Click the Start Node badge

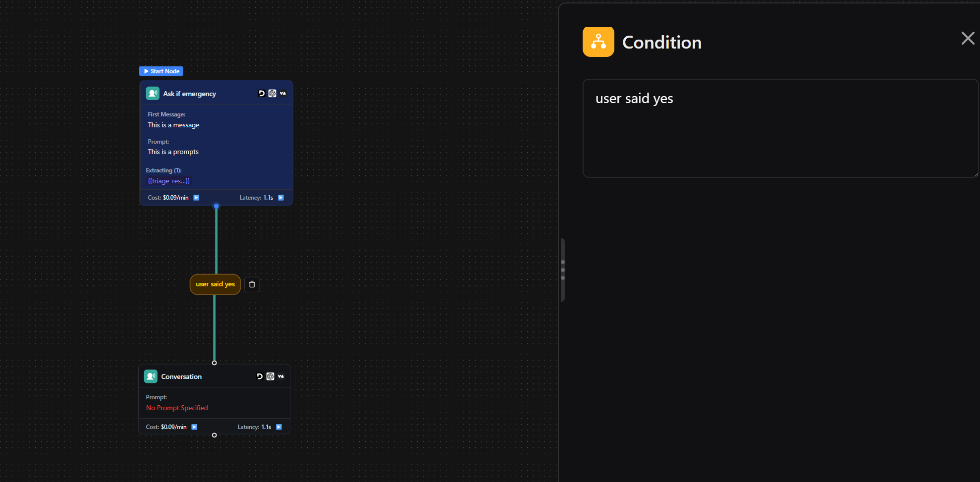point(161,71)
